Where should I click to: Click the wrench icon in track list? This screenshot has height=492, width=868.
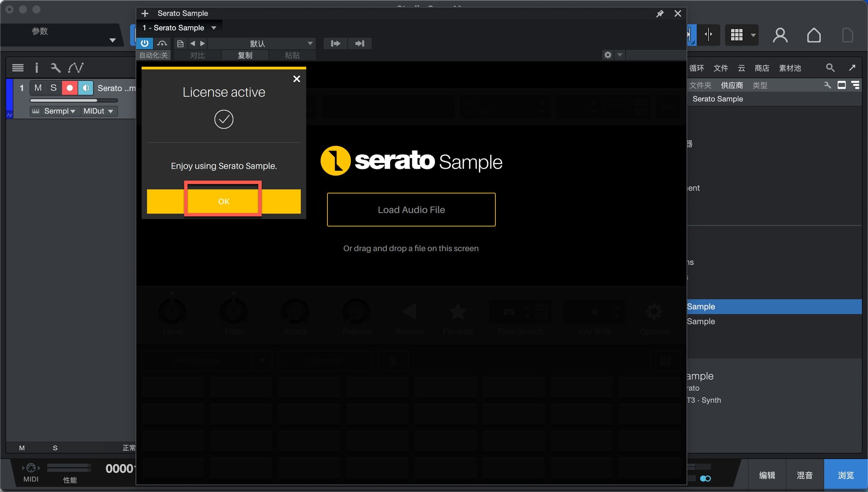(56, 68)
